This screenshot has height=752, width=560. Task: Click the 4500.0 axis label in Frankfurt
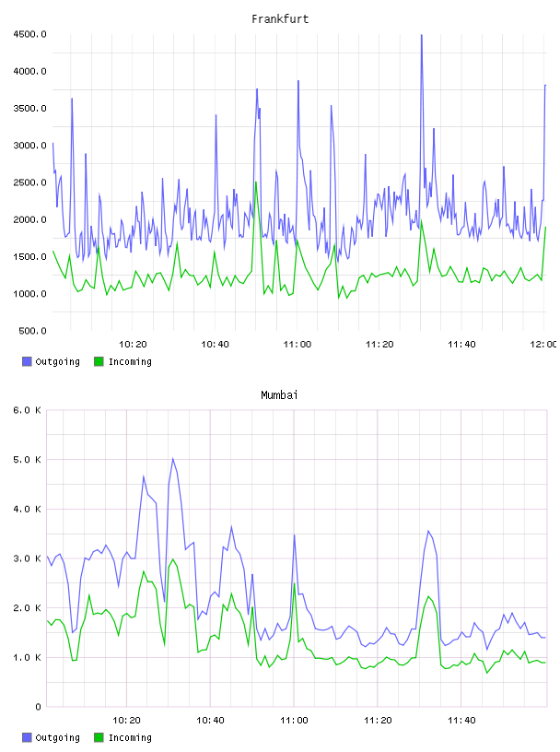coord(29,34)
